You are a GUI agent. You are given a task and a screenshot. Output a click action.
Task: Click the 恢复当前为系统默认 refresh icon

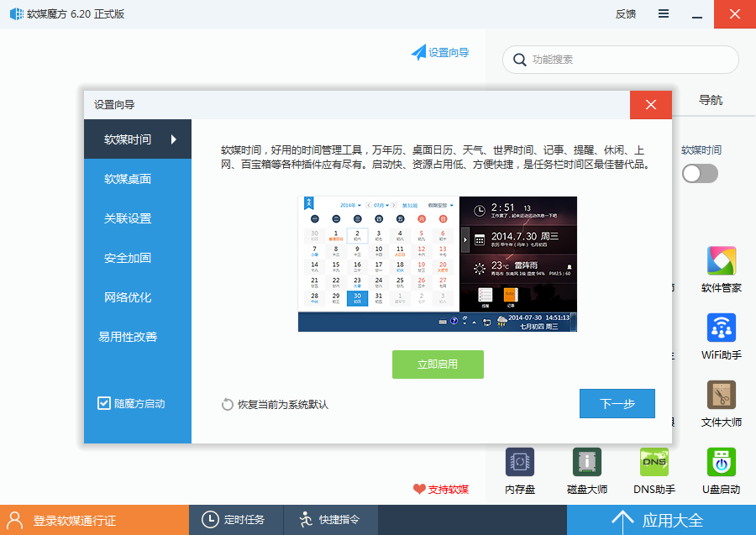228,405
